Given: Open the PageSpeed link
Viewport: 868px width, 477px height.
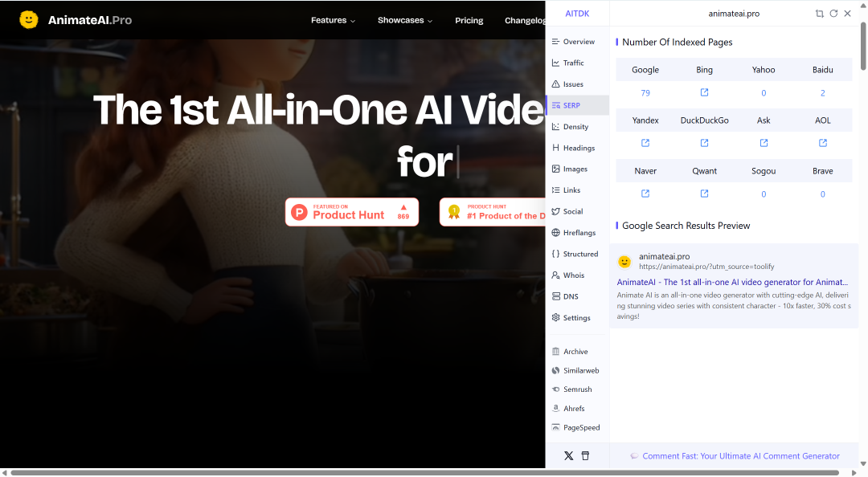Looking at the screenshot, I should [x=577, y=427].
